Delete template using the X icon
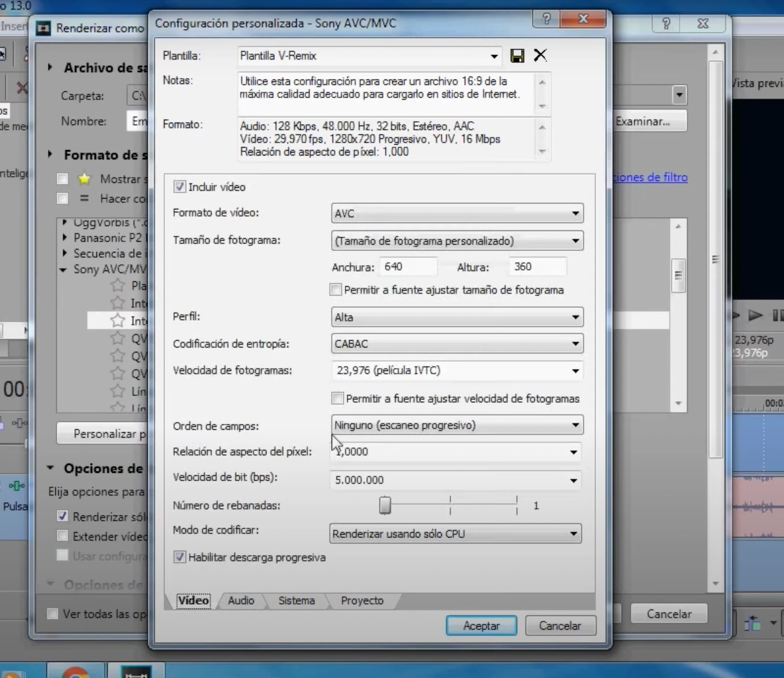This screenshot has width=784, height=678. pyautogui.click(x=540, y=55)
